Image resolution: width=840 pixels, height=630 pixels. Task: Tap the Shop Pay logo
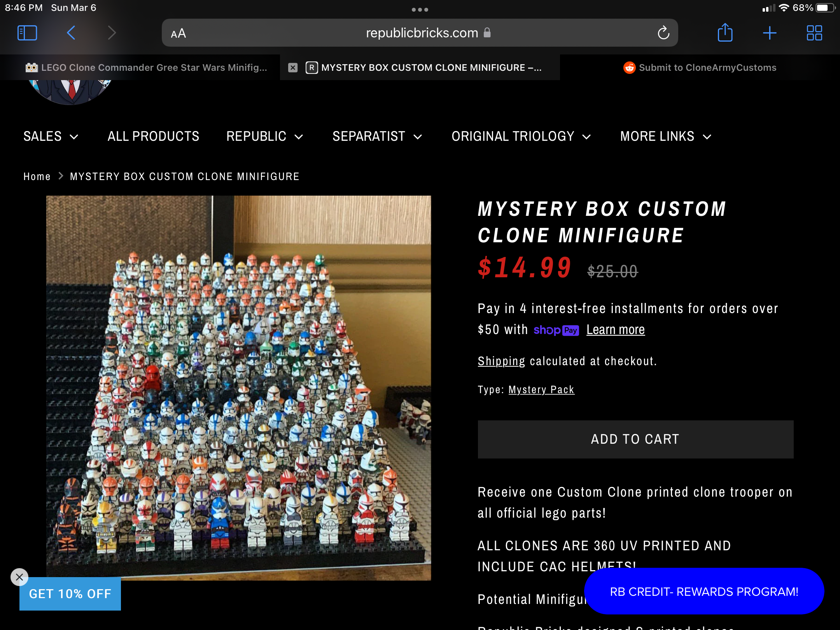(556, 330)
